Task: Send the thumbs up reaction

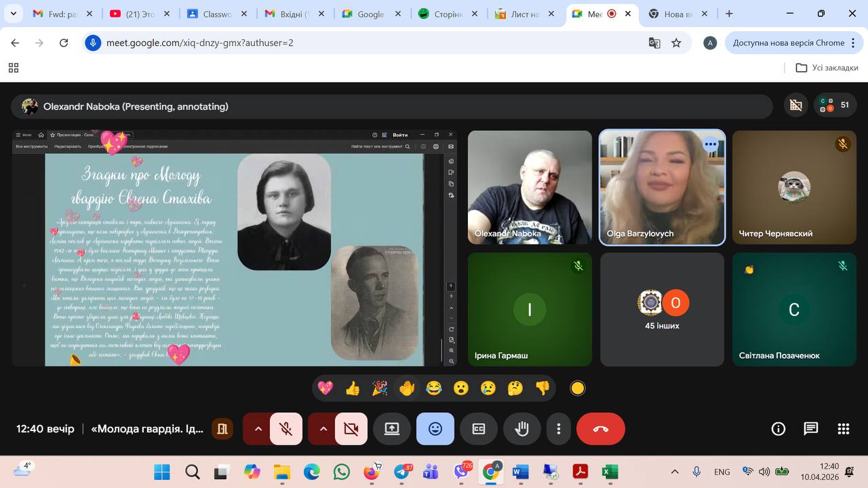Action: [x=353, y=388]
